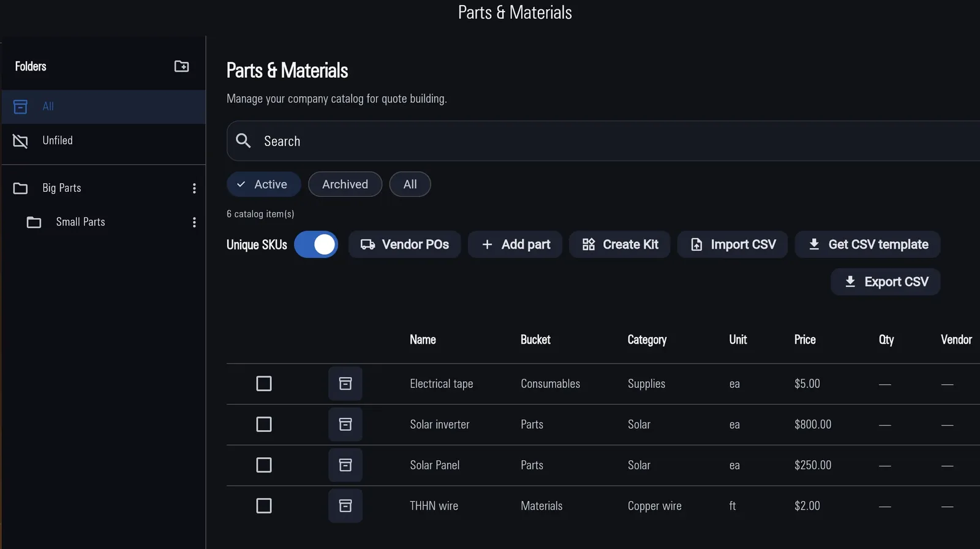This screenshot has width=980, height=549.
Task: Click the new folder icon beside Folders
Action: [181, 66]
